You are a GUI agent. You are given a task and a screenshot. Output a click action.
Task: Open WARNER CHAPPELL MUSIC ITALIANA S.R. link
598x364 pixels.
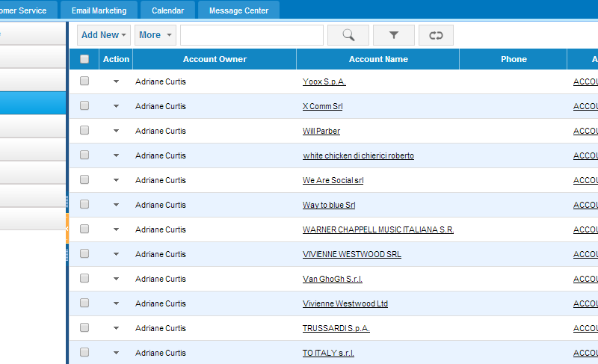click(x=378, y=229)
